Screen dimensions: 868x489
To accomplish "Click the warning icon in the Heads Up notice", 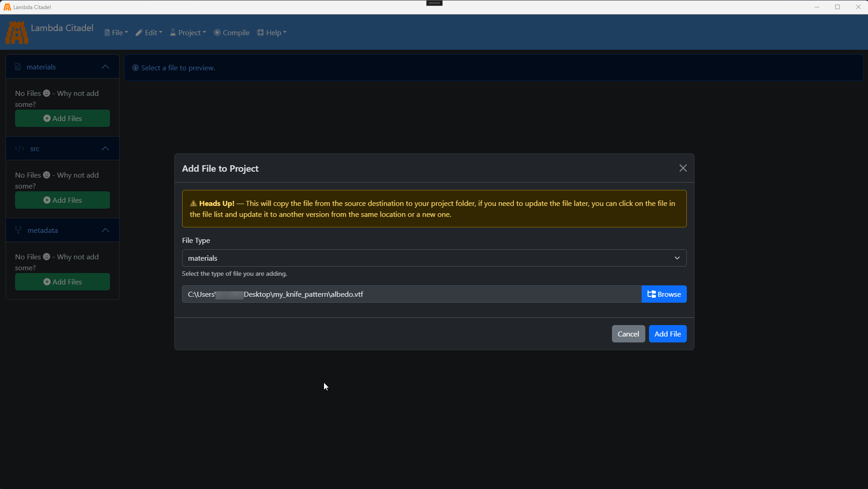I will (x=193, y=204).
